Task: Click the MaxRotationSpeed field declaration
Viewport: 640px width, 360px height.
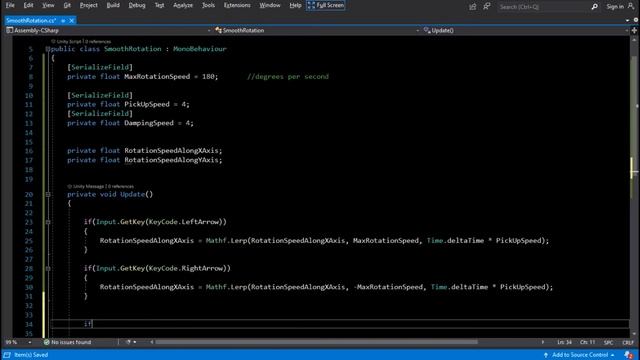Action: point(157,77)
